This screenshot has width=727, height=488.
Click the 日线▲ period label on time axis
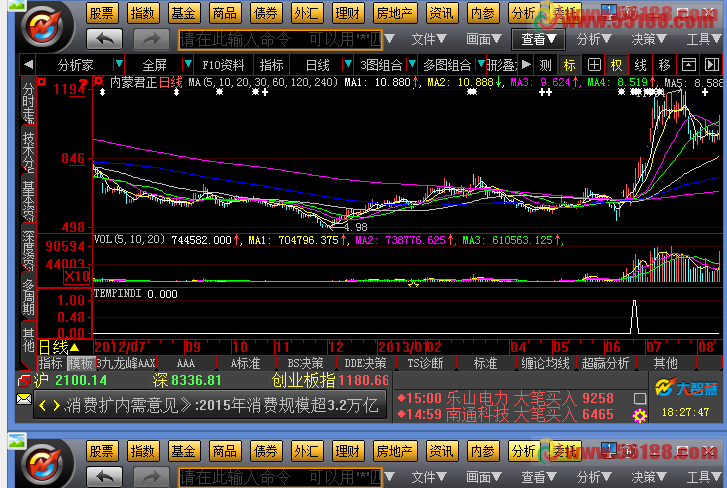(59, 347)
